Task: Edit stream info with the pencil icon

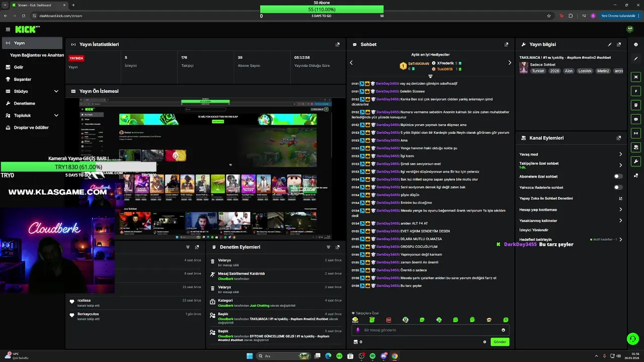Action: [610, 44]
